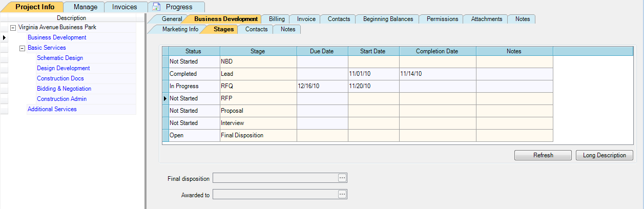Select the RFQ row's row-selector cell
This screenshot has height=209, width=644.
pyautogui.click(x=165, y=86)
